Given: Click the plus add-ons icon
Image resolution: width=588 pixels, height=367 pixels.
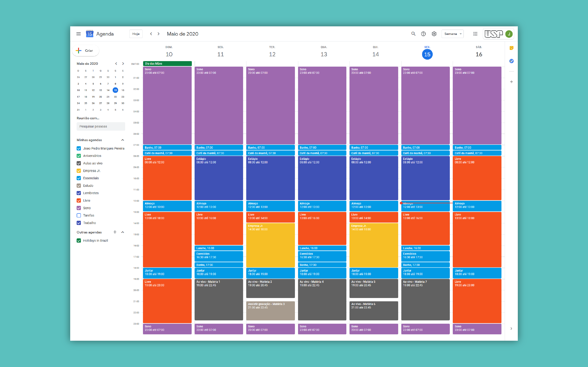Looking at the screenshot, I should [511, 82].
